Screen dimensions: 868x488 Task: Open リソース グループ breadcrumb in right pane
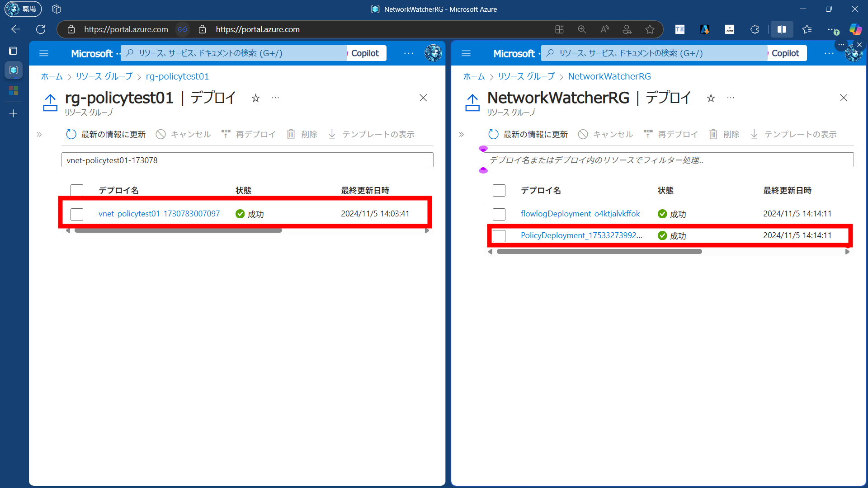[x=526, y=76]
